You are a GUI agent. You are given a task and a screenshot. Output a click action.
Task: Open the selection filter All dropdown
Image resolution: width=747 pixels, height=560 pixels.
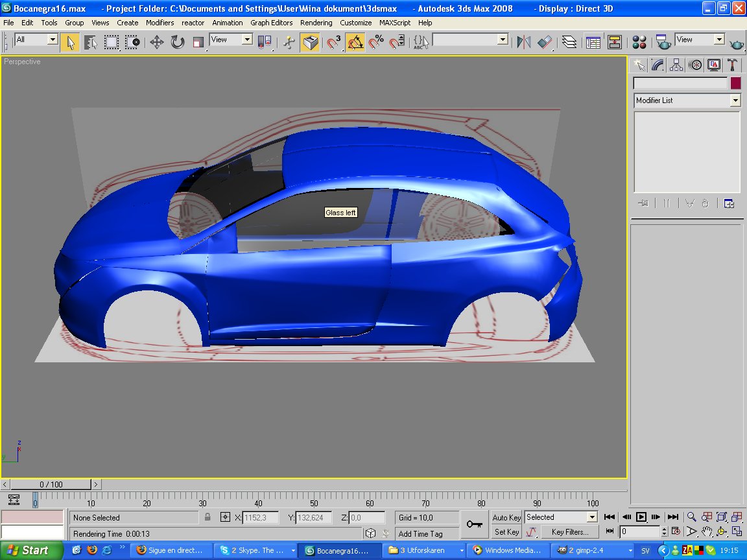pos(53,40)
